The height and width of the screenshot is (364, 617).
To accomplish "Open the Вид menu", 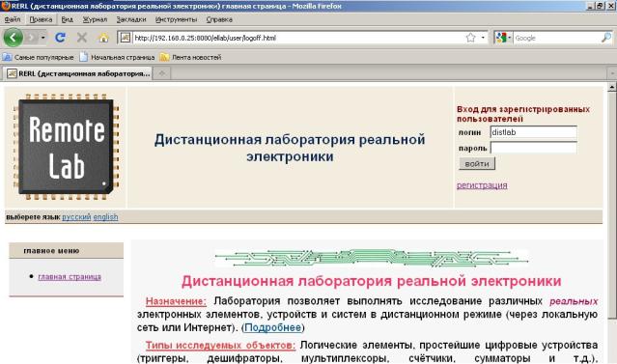I will tap(68, 19).
